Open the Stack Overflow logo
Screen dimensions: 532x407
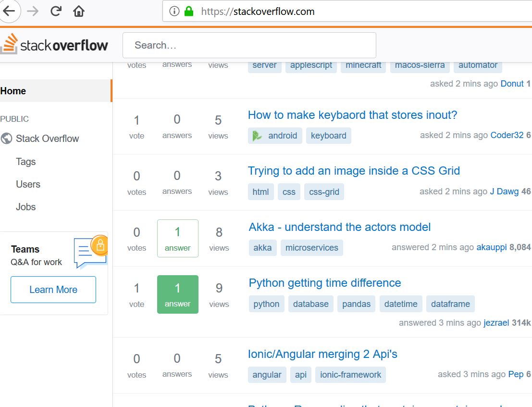pos(54,45)
